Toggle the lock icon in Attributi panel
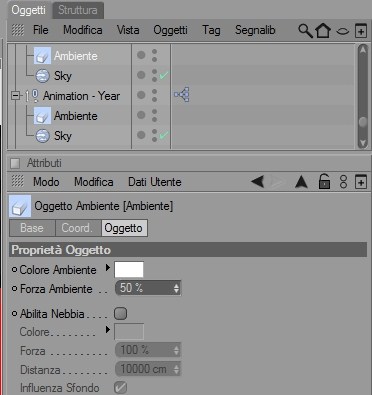This screenshot has width=372, height=395. click(x=324, y=182)
